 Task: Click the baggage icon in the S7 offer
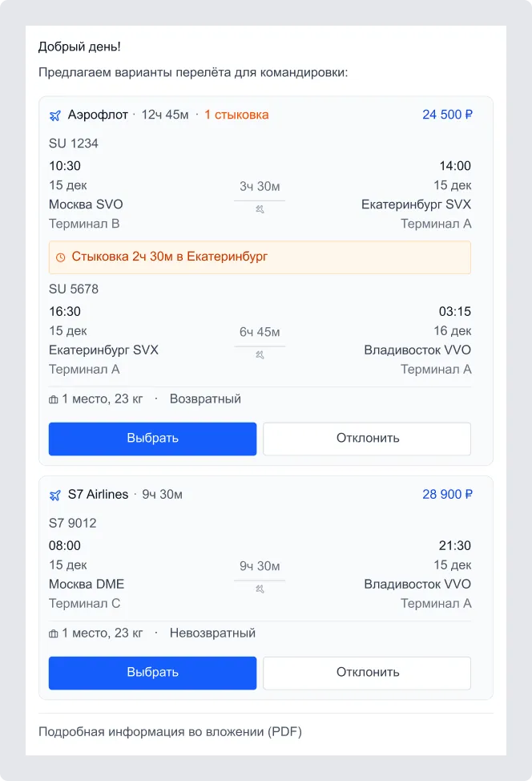54,633
